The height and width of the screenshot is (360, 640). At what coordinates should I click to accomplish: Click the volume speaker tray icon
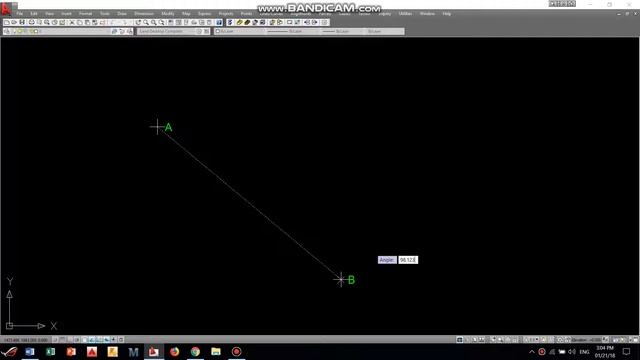pyautogui.click(x=572, y=352)
